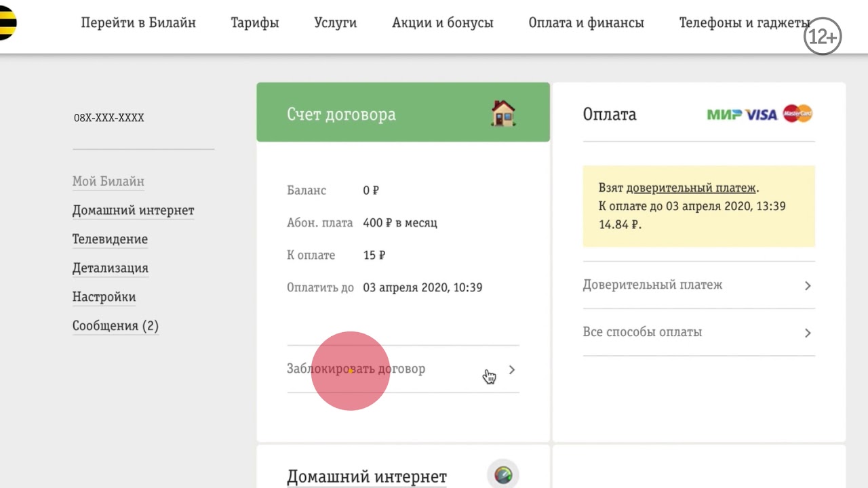Expand the chevron next to Все способы оплаты
Viewport: 868px width, 488px height.
click(x=808, y=333)
